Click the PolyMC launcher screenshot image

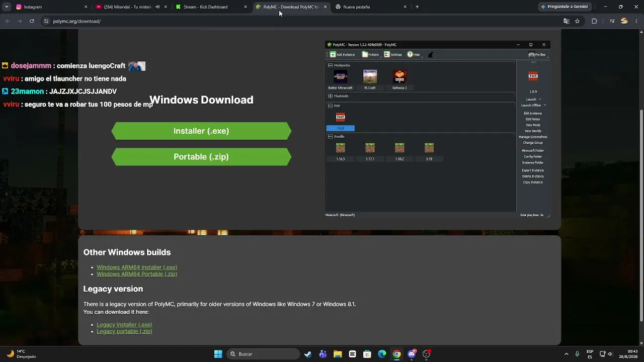click(x=438, y=130)
